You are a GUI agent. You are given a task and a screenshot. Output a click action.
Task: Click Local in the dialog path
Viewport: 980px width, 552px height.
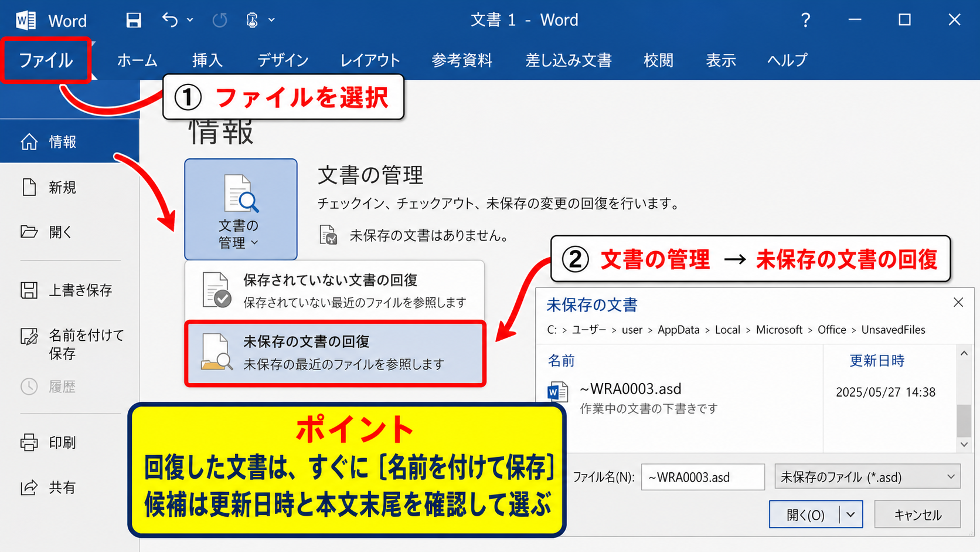[727, 330]
